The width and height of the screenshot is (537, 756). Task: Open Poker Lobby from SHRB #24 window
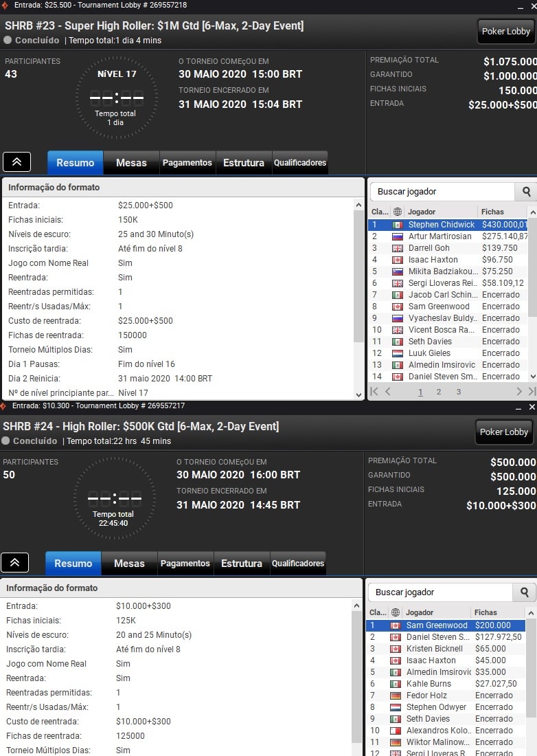pyautogui.click(x=504, y=432)
